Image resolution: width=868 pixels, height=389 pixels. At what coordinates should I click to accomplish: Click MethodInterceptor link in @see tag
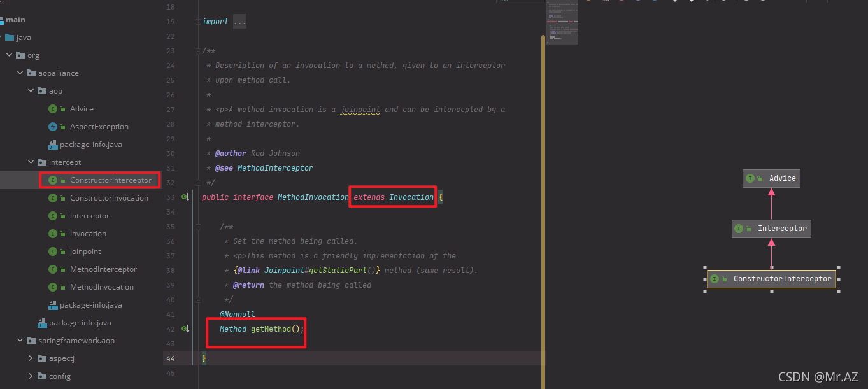coord(275,168)
